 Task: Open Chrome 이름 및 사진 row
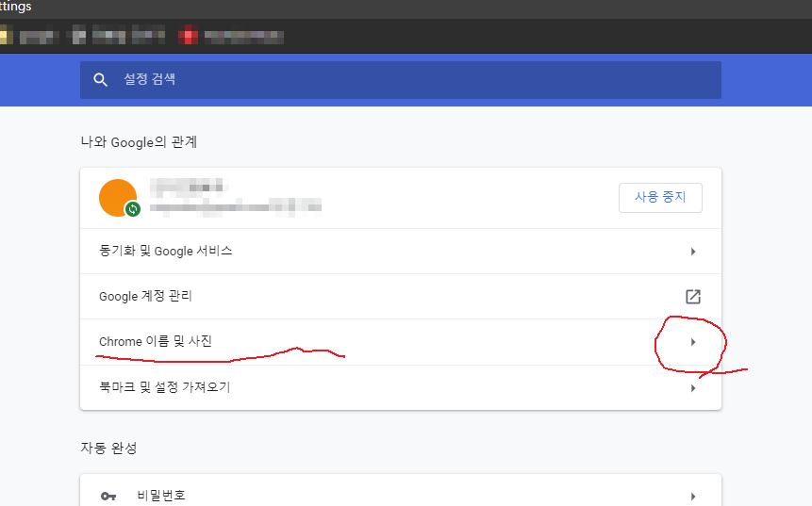400,342
